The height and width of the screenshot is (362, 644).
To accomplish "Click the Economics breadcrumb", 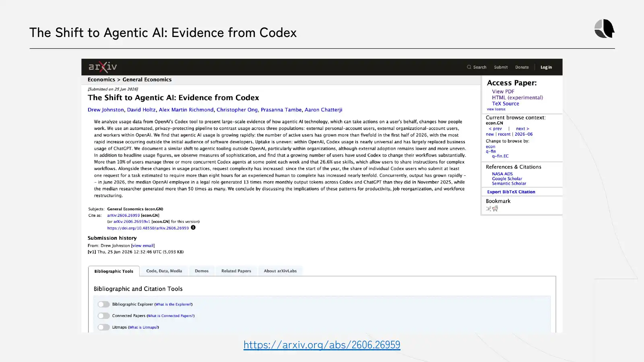I will [x=101, y=80].
